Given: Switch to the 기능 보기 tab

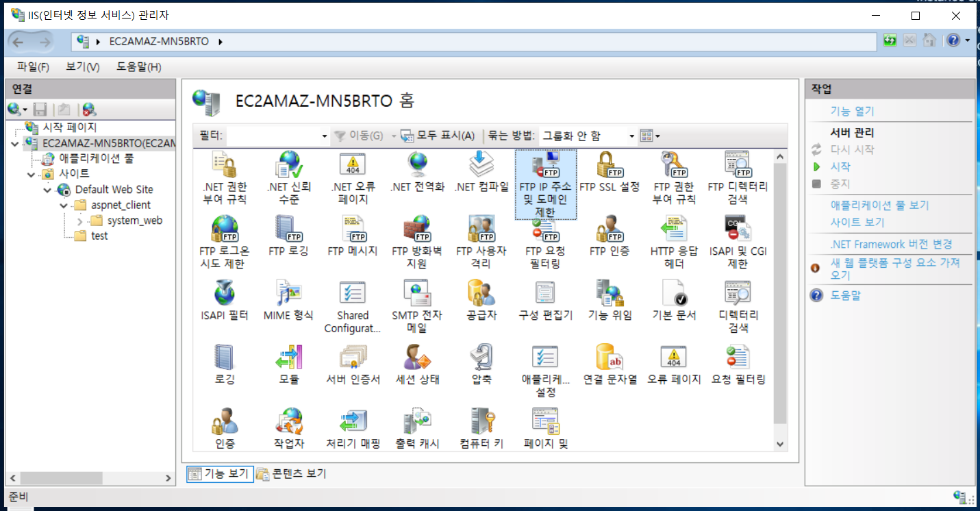Looking at the screenshot, I should pyautogui.click(x=220, y=473).
